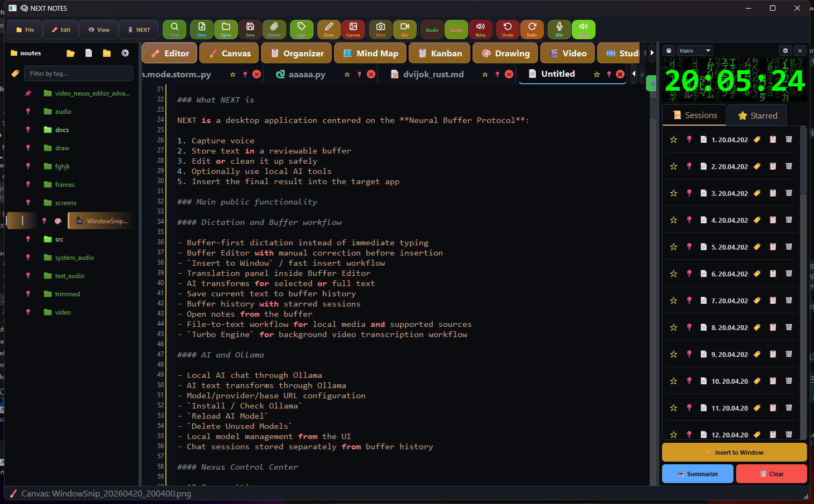Select the WindowSnip... file in sidebar

coord(101,221)
